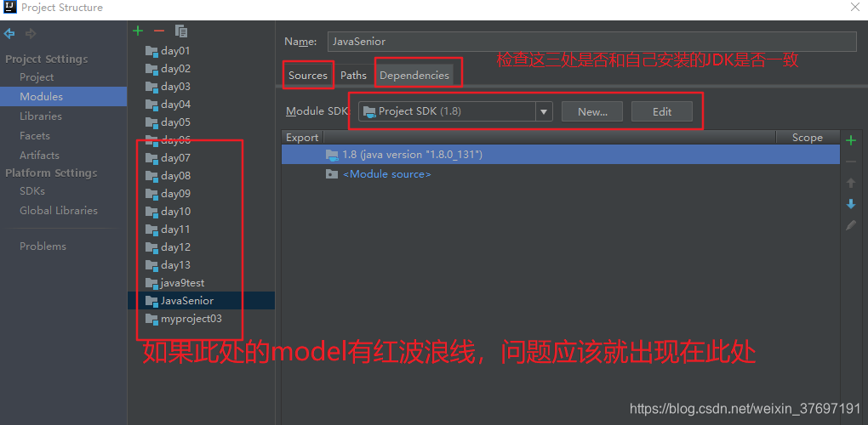Click the myproject03 module folder icon
The width and height of the screenshot is (868, 425).
(x=151, y=319)
